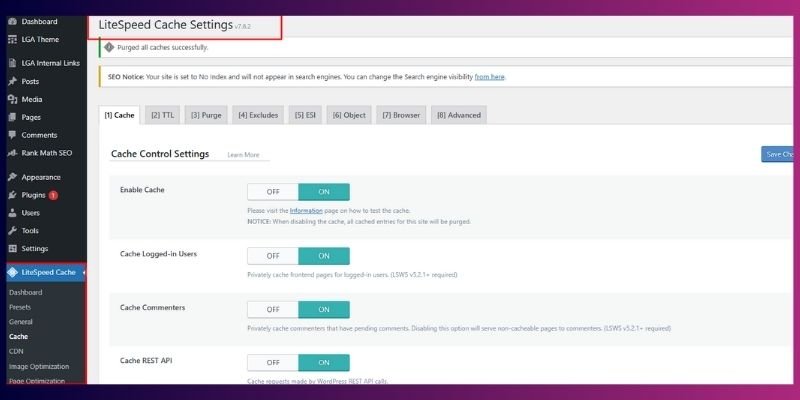Click the Plugins plug icon
The image size is (800, 400).
point(13,195)
